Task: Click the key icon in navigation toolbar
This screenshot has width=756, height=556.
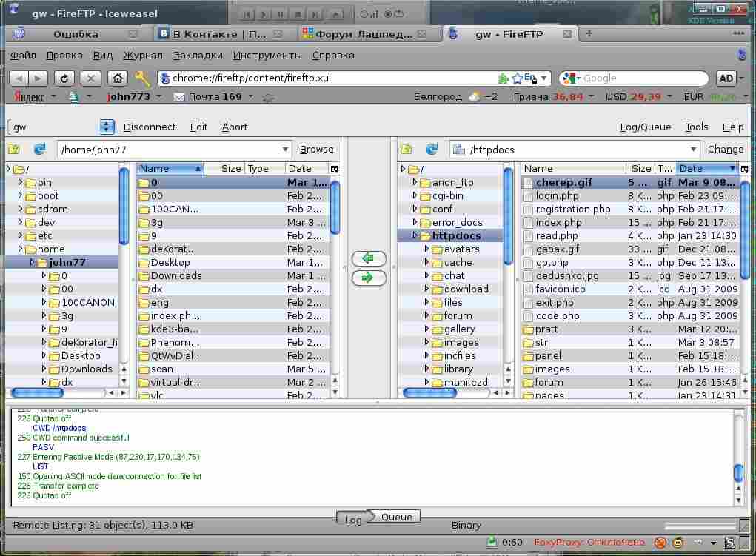Action: [142, 78]
